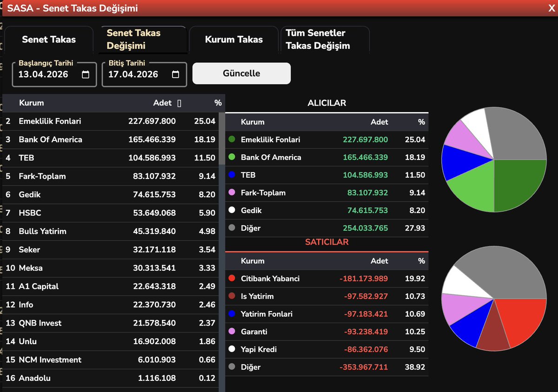The height and width of the screenshot is (392, 558).
Task: Click sellers value -97.582.927 for Is Yatirim
Action: [366, 297]
